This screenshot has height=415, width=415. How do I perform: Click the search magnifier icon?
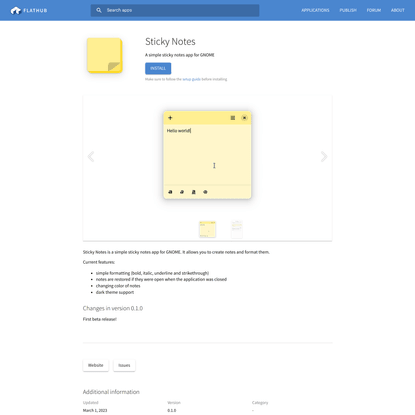[x=99, y=10]
